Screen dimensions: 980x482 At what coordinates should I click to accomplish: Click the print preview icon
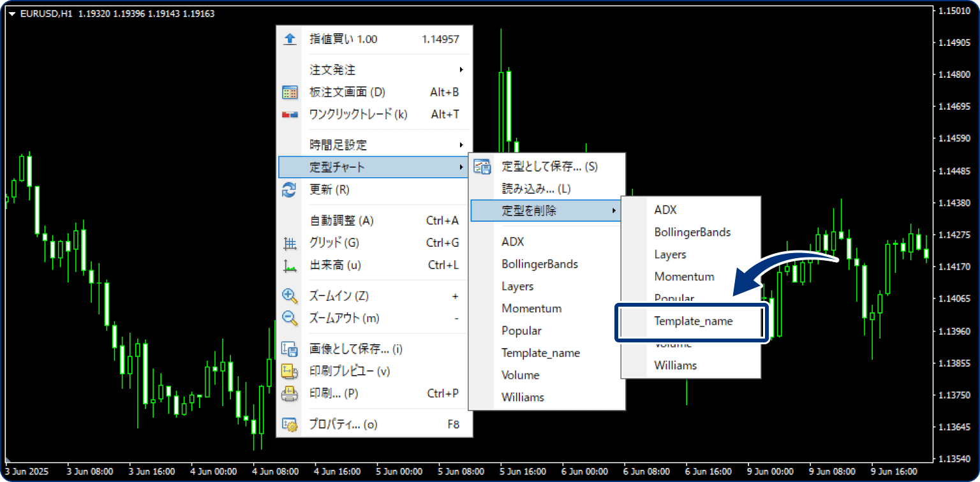click(x=290, y=371)
